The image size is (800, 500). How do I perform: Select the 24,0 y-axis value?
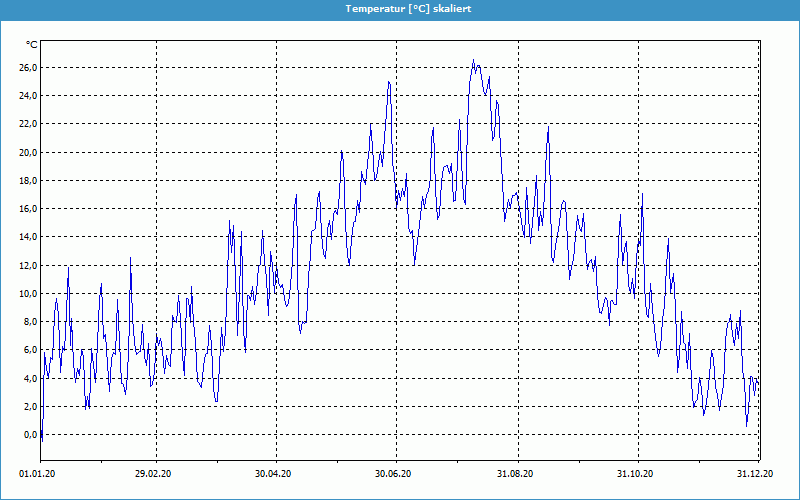28,96
